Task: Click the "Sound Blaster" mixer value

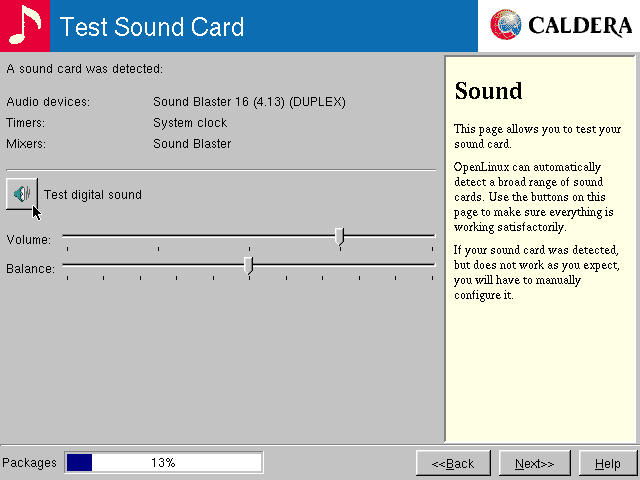Action: pos(192,144)
